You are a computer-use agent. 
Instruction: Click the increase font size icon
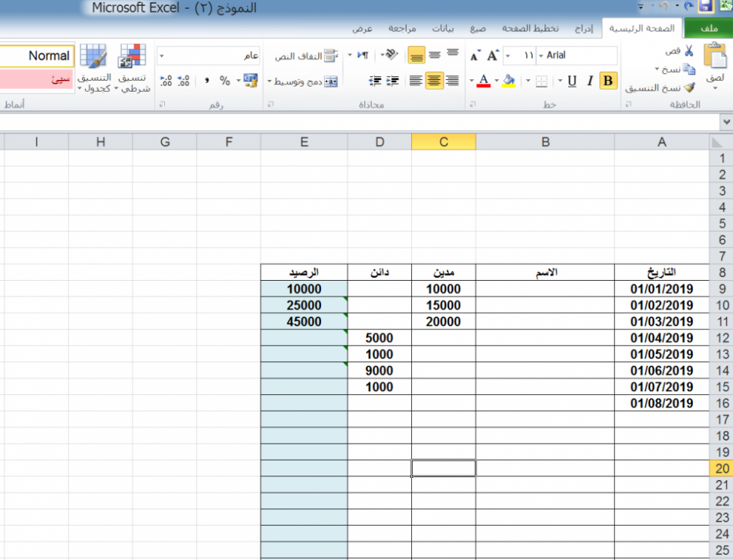pyautogui.click(x=493, y=56)
